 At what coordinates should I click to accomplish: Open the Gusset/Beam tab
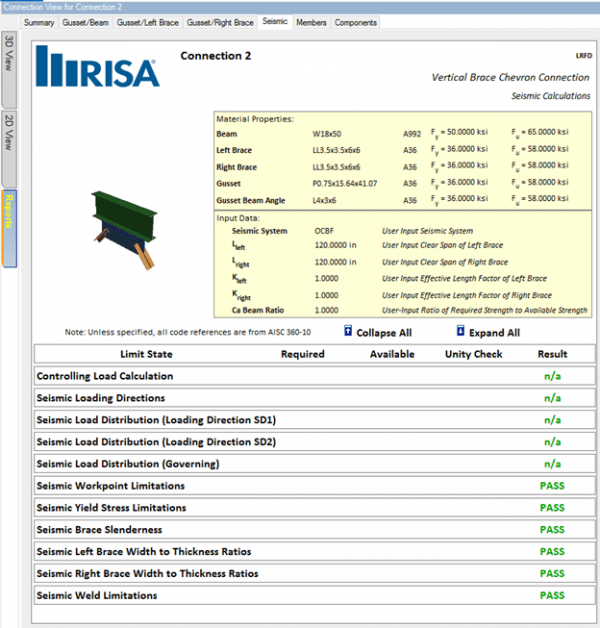coord(86,22)
